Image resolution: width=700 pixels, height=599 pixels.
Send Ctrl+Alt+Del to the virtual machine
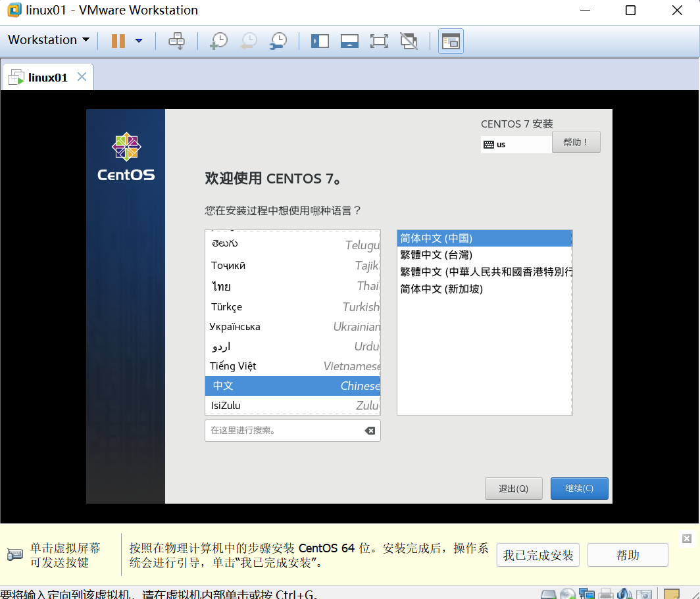click(176, 41)
